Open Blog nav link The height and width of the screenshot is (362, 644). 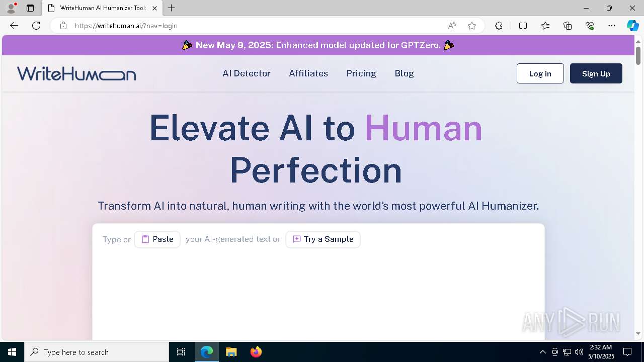tap(405, 73)
